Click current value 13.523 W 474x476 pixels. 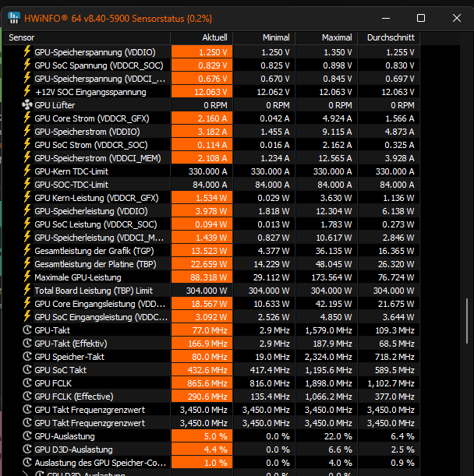point(209,251)
